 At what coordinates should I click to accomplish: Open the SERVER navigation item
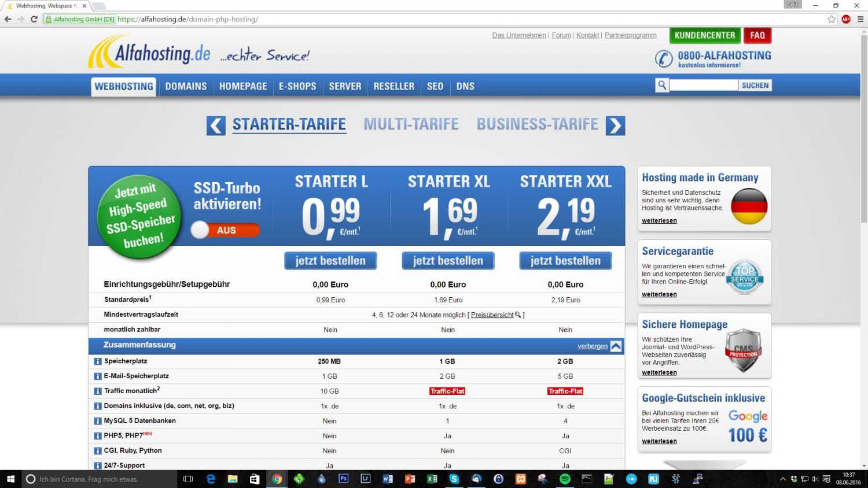(345, 86)
